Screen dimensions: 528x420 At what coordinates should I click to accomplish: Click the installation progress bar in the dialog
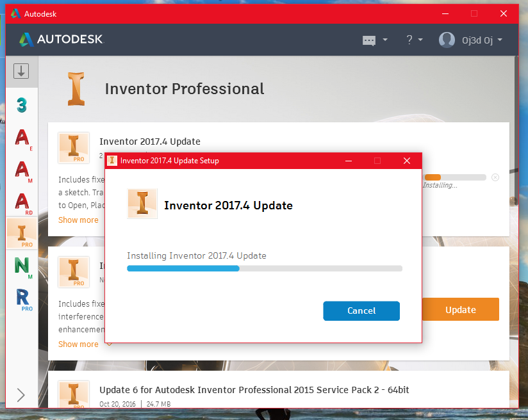pyautogui.click(x=265, y=268)
